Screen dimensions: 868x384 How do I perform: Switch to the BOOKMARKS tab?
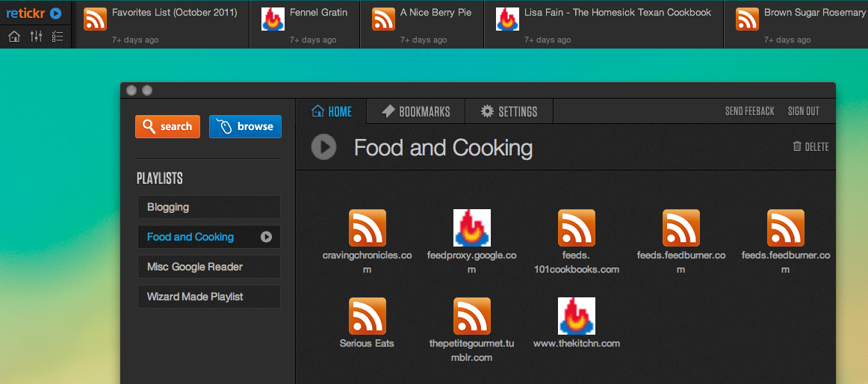coord(416,111)
